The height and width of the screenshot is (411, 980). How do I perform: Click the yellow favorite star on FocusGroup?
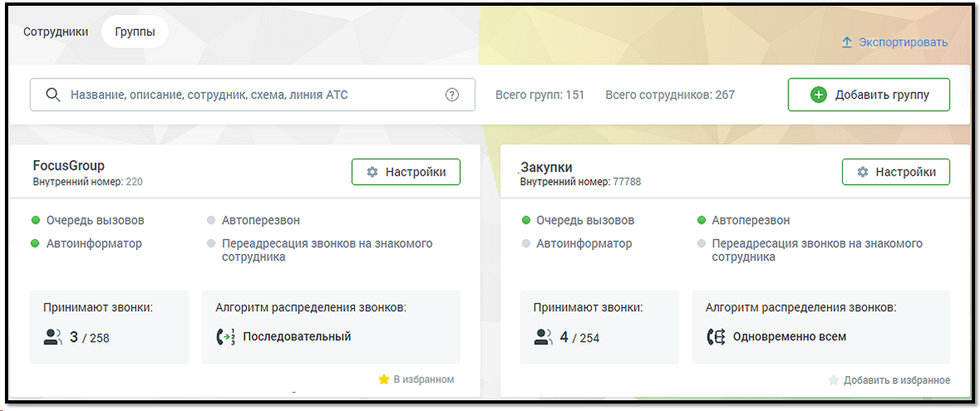click(384, 379)
